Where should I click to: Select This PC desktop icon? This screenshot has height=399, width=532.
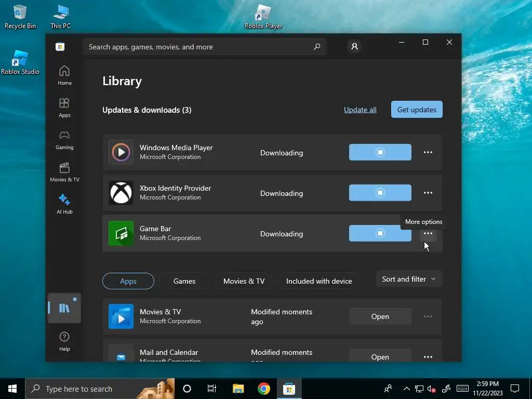click(60, 16)
